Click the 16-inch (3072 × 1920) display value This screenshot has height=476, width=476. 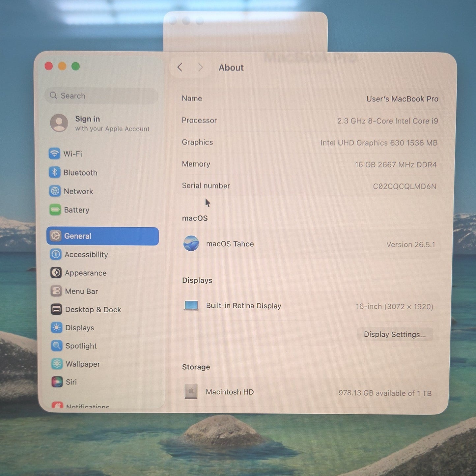point(394,306)
